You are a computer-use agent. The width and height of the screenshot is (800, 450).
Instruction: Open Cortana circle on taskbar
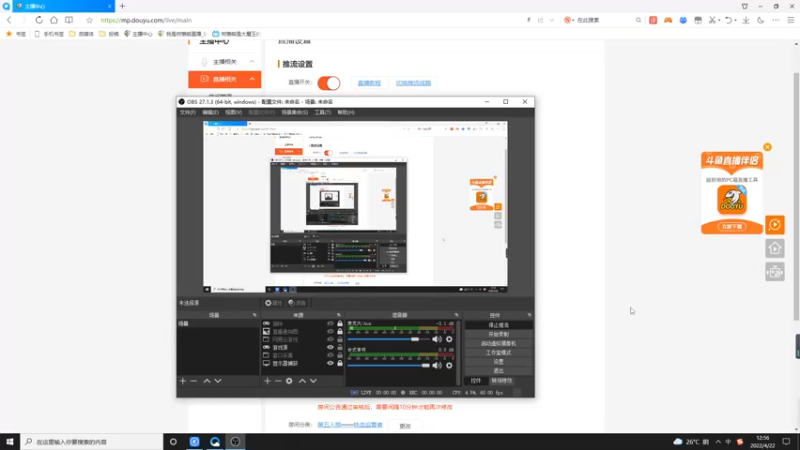click(173, 441)
